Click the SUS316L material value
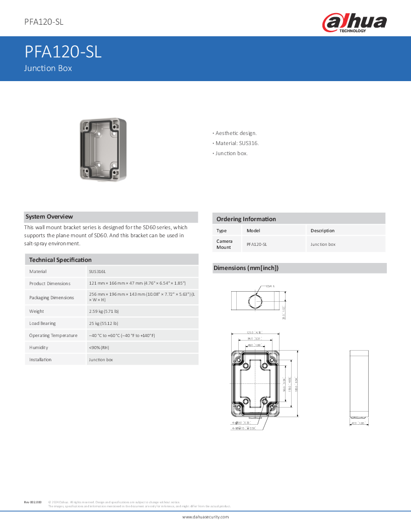 point(97,272)
